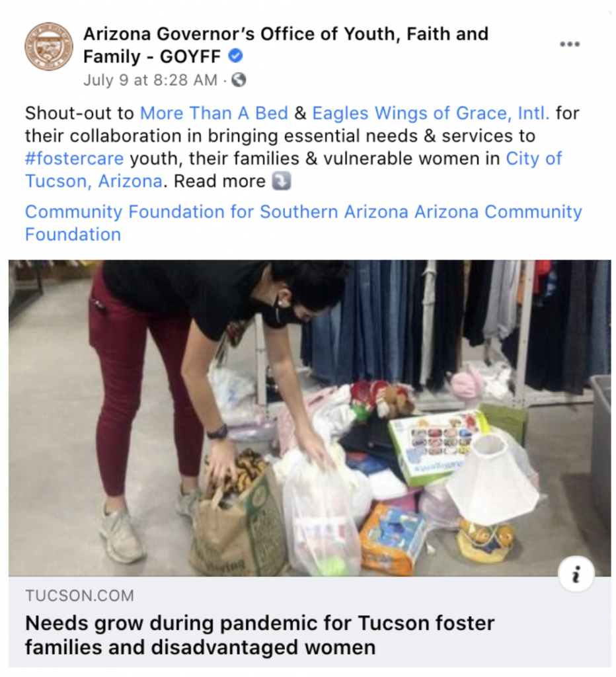616x677 pixels.
Task: Click the TUCSON.COM source label
Action: [80, 596]
